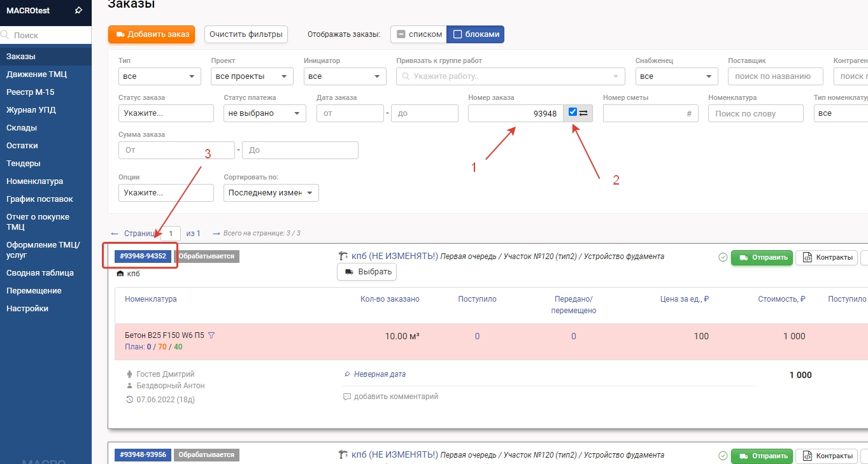This screenshot has width=868, height=464.
Task: Uncheck the checkbox in Номер заказа filter
Action: (573, 112)
